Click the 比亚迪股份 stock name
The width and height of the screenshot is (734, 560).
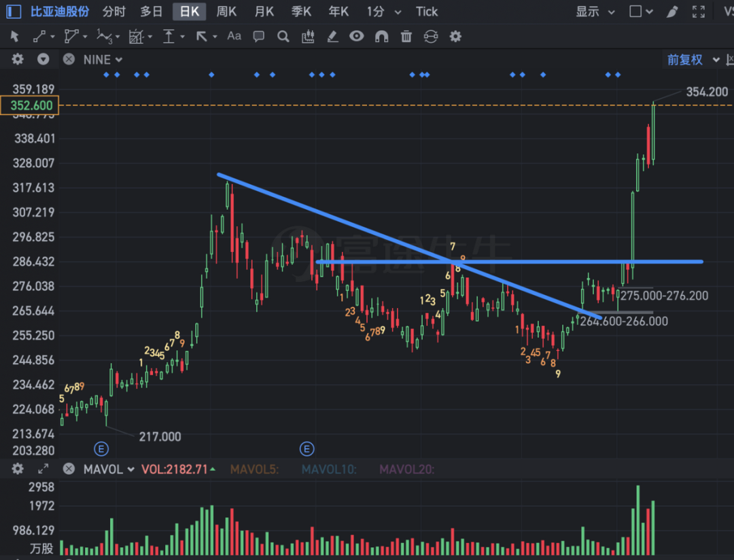click(60, 12)
